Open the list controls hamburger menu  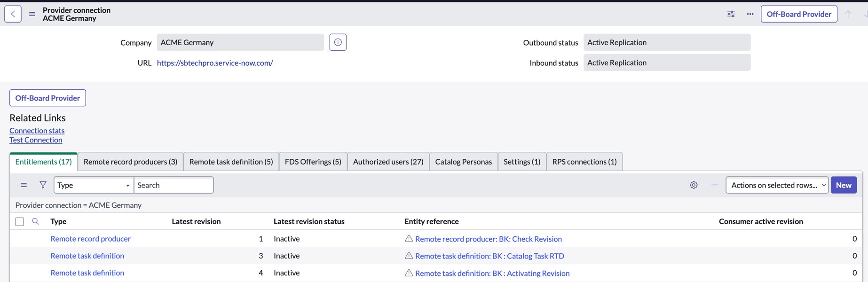coord(24,185)
